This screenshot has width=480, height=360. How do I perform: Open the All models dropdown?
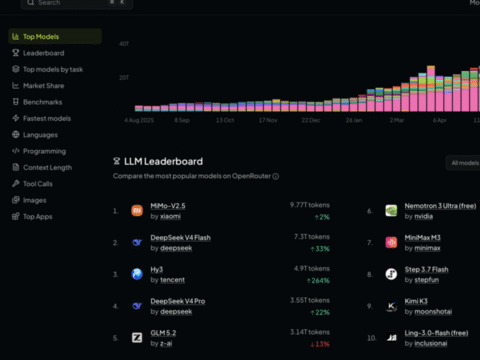coord(463,163)
